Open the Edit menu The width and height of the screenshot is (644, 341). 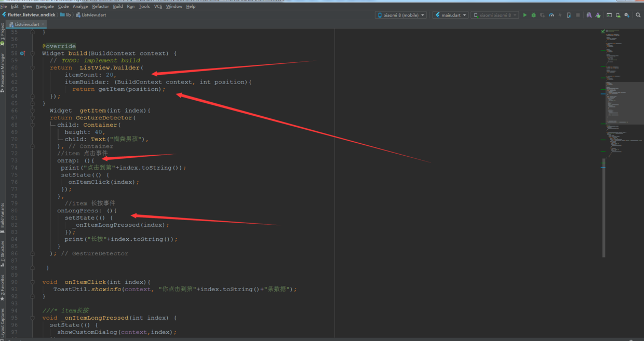tap(15, 6)
